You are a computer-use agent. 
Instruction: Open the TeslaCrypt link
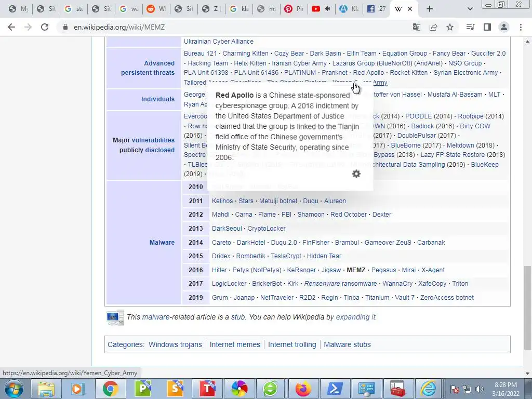pyautogui.click(x=286, y=256)
